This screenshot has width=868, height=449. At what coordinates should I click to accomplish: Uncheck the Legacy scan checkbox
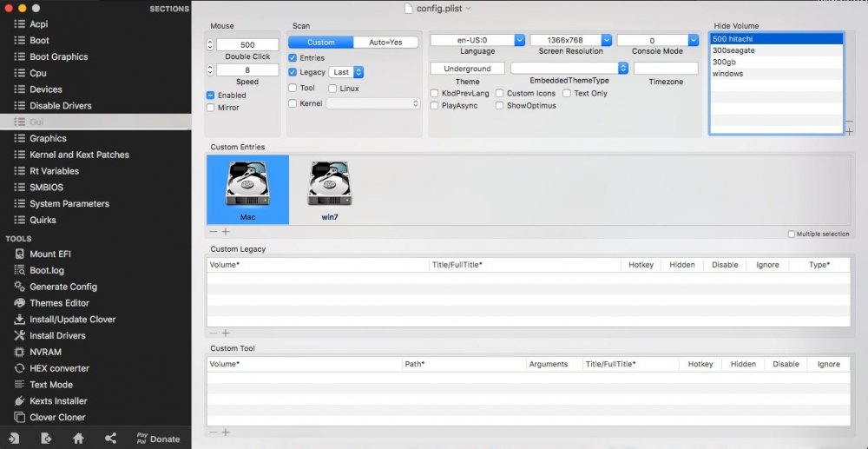[x=293, y=72]
